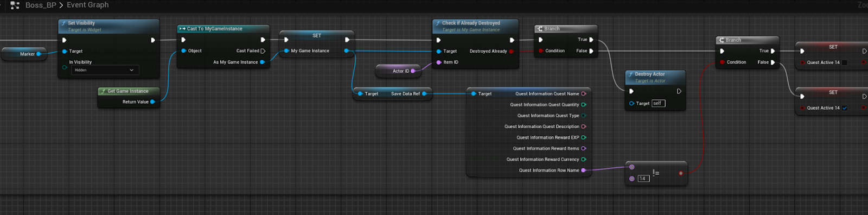Click False pin on Branch after Check if Already Destroyed
Viewport: 868px width, 215px height.
[x=591, y=51]
